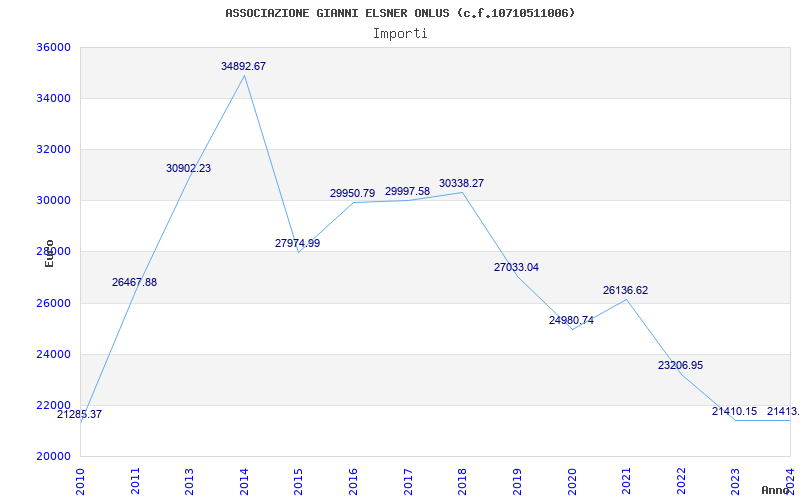Click the 2023 x-axis year label
This screenshot has width=800, height=500.
736,481
